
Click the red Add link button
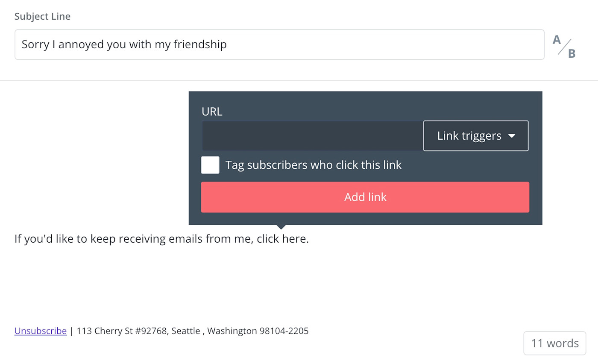click(365, 197)
